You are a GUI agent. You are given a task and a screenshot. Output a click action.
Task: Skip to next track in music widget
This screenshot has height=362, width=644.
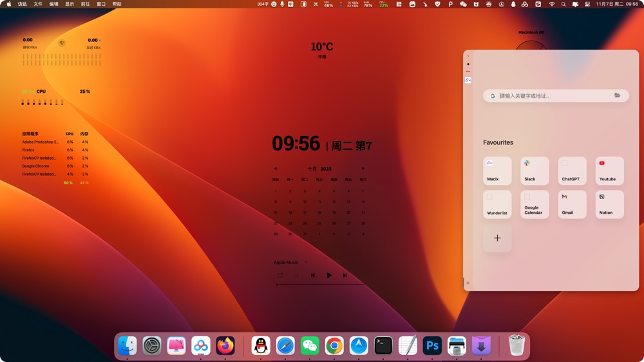[345, 275]
